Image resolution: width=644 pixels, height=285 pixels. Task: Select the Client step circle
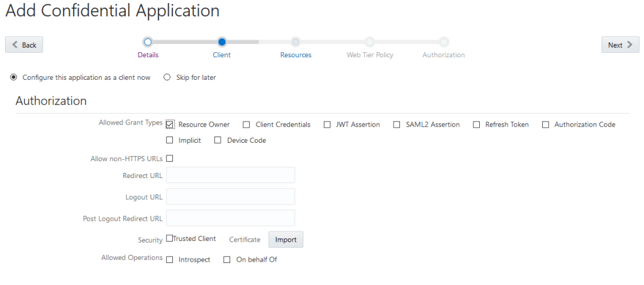(x=221, y=42)
